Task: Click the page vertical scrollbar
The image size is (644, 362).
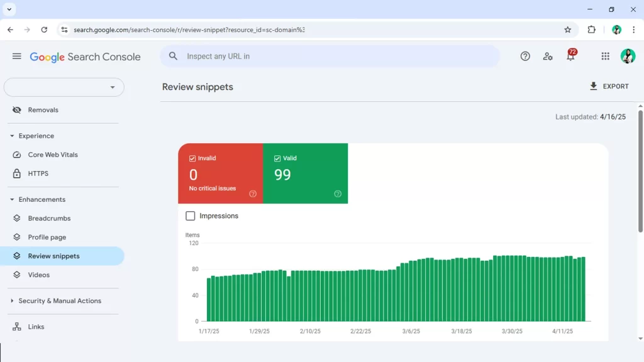Action: click(640, 170)
